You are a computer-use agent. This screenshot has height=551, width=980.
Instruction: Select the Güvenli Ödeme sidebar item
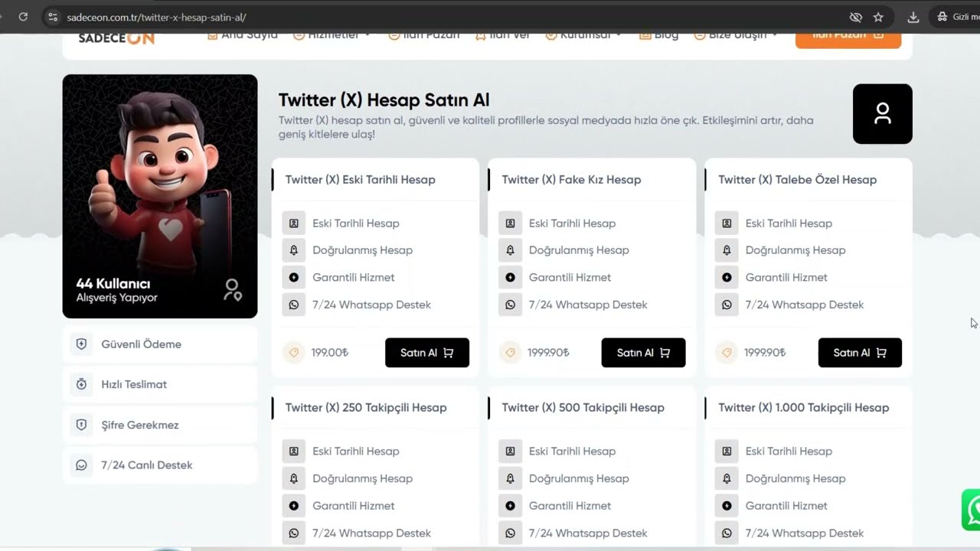pos(160,344)
